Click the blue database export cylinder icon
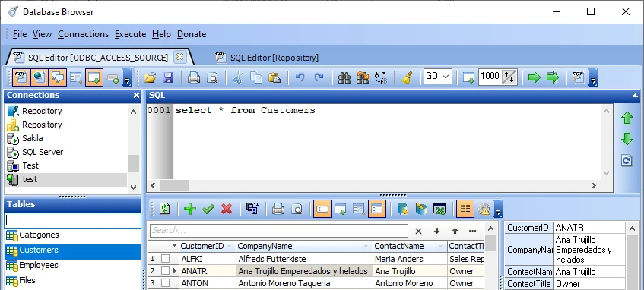Screen dimensions: 644x290 (x=402, y=210)
